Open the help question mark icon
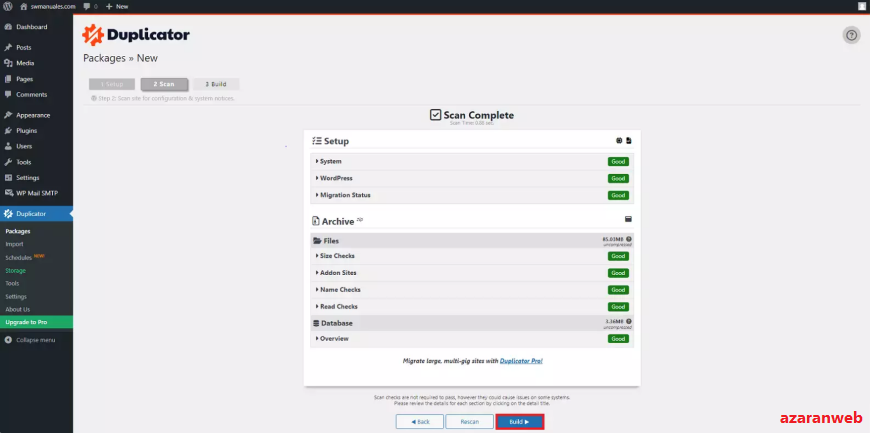 point(851,35)
